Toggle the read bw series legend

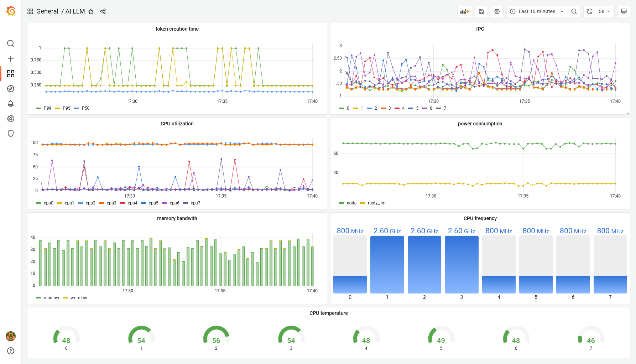tap(51, 298)
